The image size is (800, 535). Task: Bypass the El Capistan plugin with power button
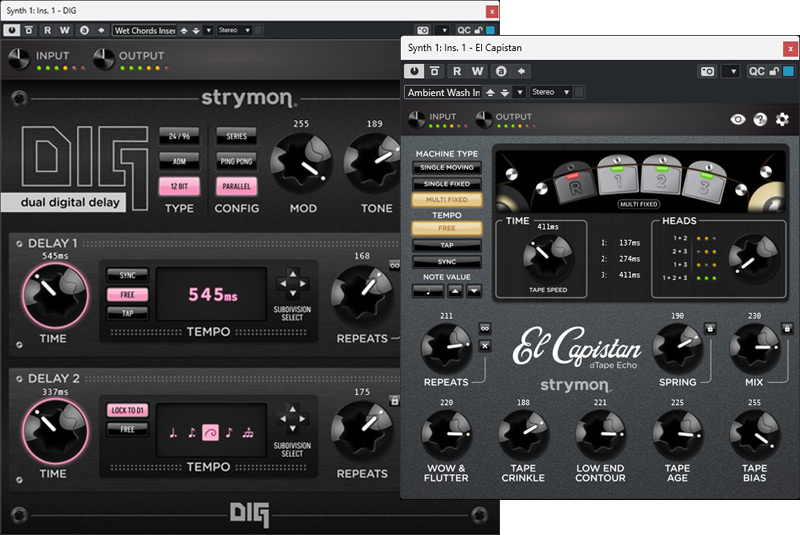[x=414, y=71]
